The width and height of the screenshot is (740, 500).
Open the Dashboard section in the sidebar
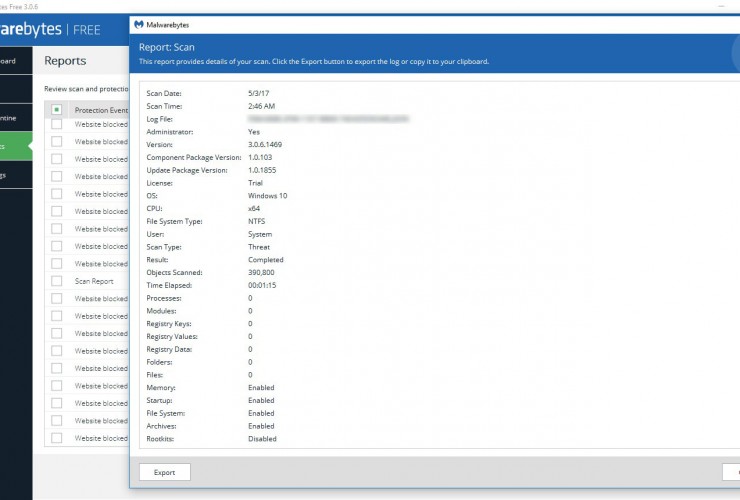pyautogui.click(x=10, y=61)
